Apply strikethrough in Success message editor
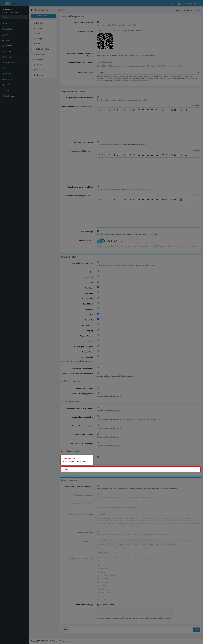This screenshot has height=644, width=203. [x=125, y=155]
